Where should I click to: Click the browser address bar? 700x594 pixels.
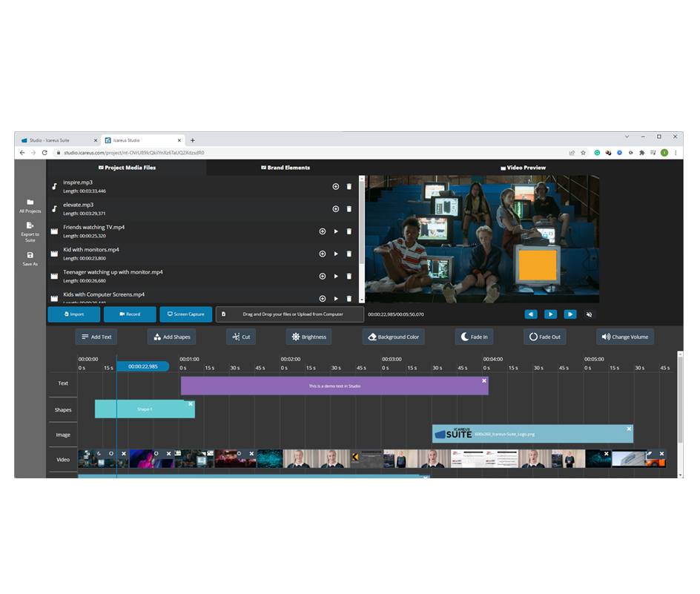pyautogui.click(x=312, y=153)
